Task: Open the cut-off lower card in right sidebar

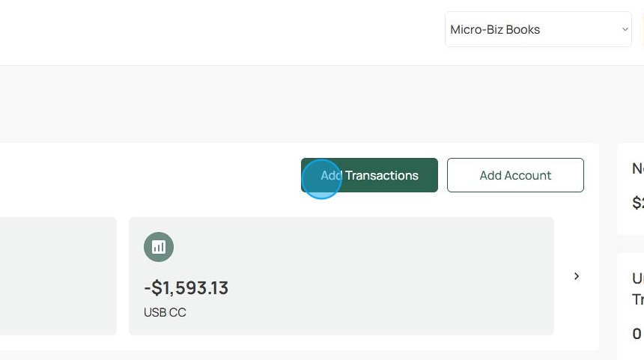Action: (631, 306)
